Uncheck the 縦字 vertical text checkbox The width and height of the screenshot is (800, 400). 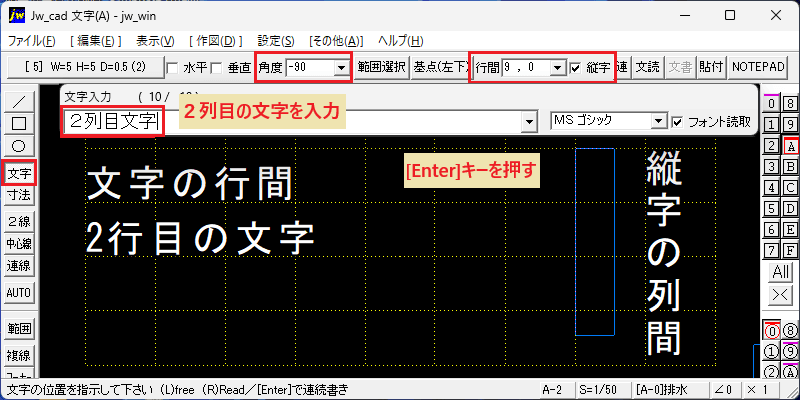tap(576, 67)
